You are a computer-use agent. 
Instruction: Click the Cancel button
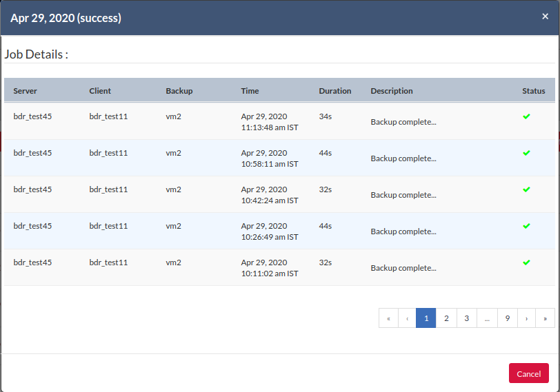point(528,373)
